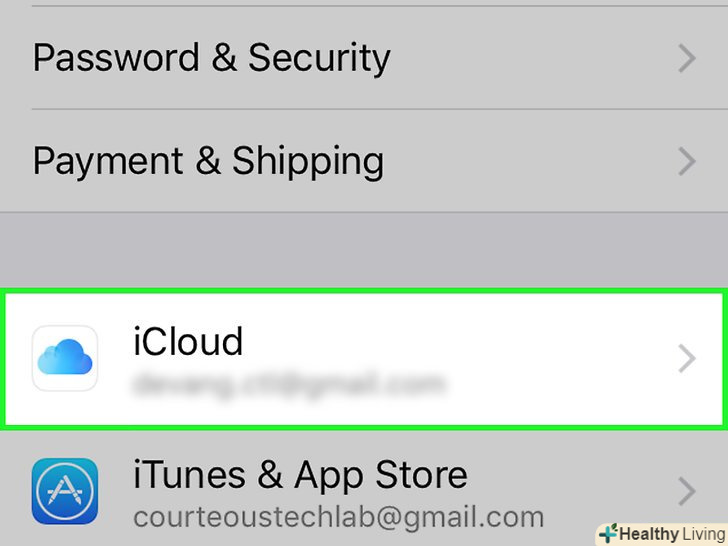
Task: Tap blank area in Password & Security row
Action: [530, 59]
